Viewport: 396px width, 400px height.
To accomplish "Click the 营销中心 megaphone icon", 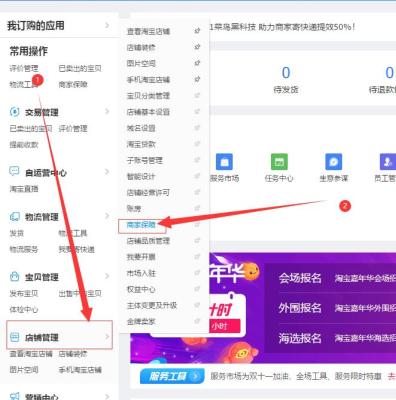I will tap(14, 396).
